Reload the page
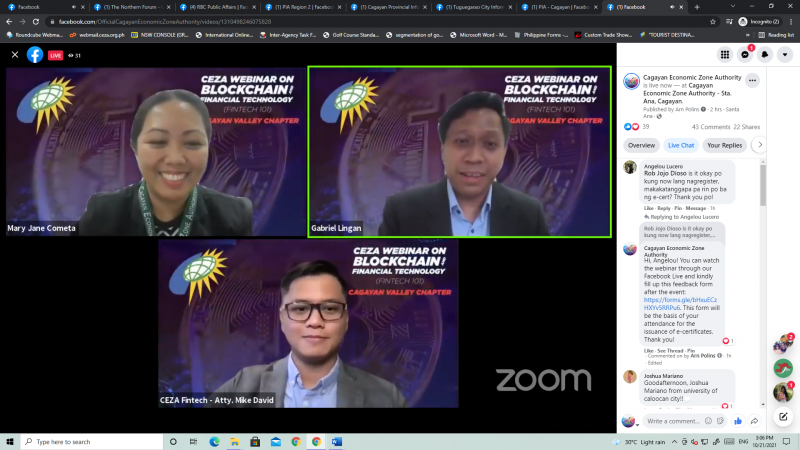The width and height of the screenshot is (800, 450). coord(36,21)
